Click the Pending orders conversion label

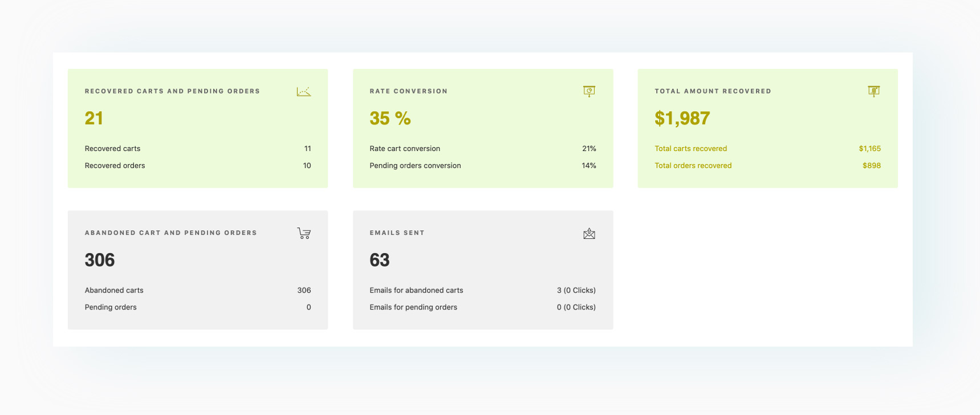click(415, 166)
